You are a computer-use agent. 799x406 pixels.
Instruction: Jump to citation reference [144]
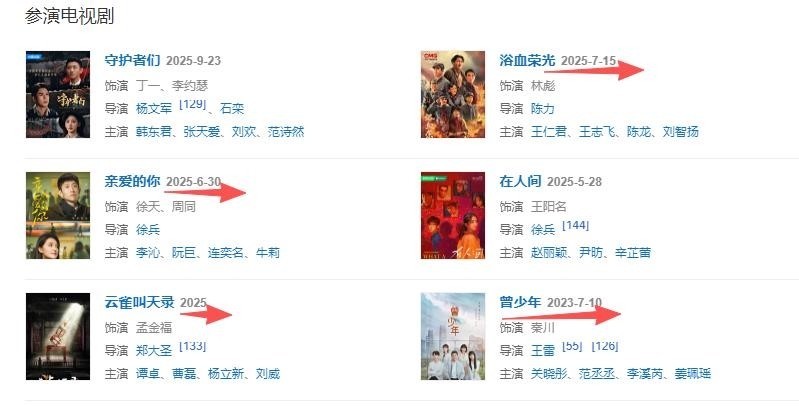[575, 225]
